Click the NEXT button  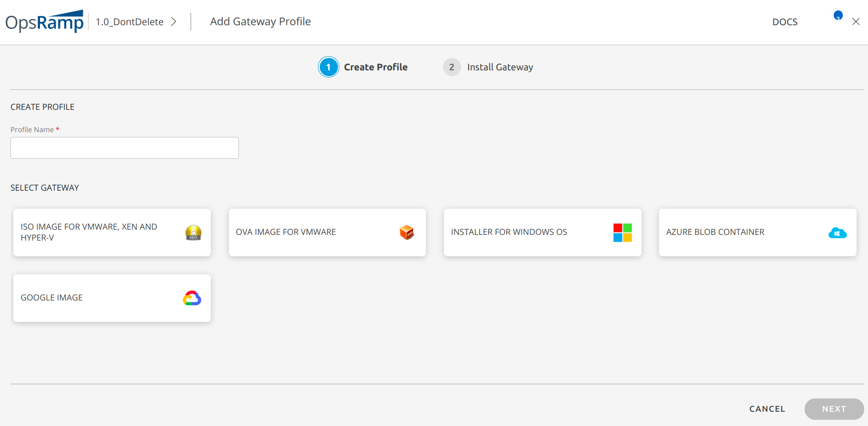834,409
